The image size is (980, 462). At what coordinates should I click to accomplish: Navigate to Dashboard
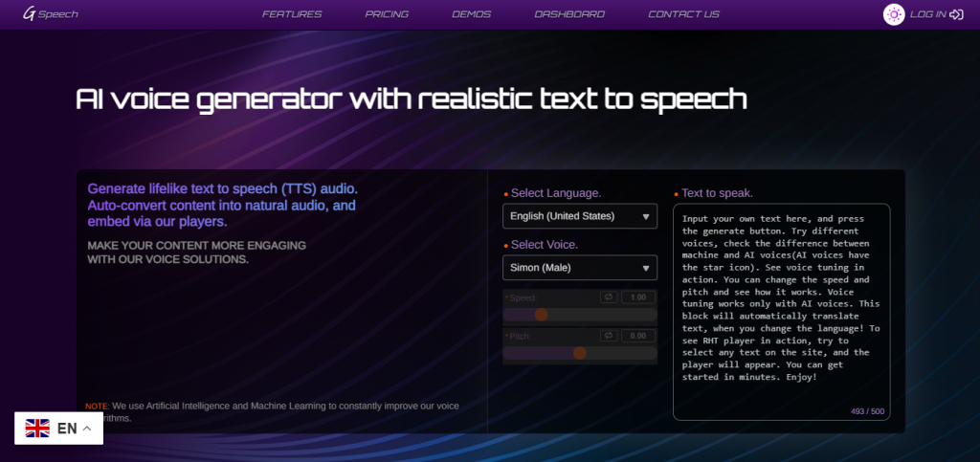tap(569, 14)
